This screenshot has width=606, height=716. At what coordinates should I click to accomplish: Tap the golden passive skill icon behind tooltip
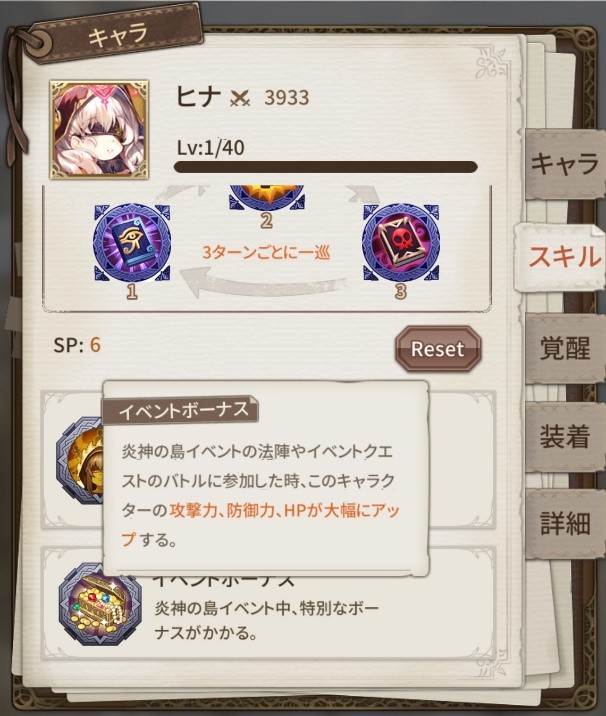coord(80,460)
